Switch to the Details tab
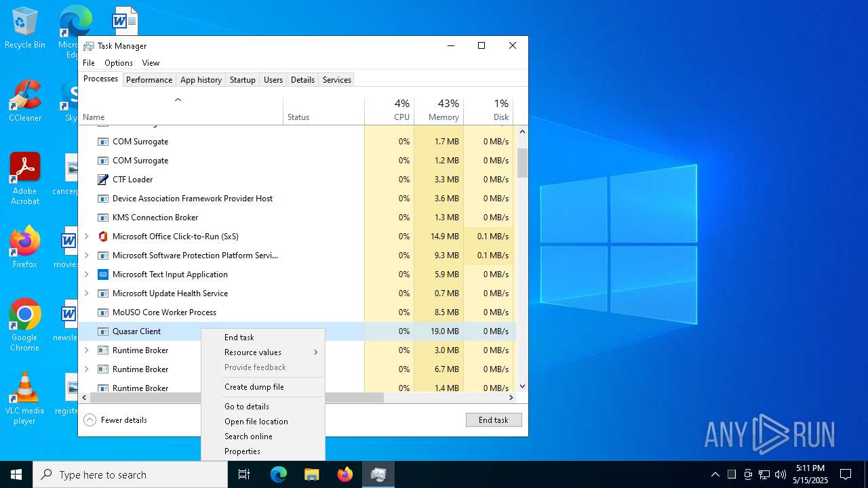The image size is (868, 488). [302, 80]
